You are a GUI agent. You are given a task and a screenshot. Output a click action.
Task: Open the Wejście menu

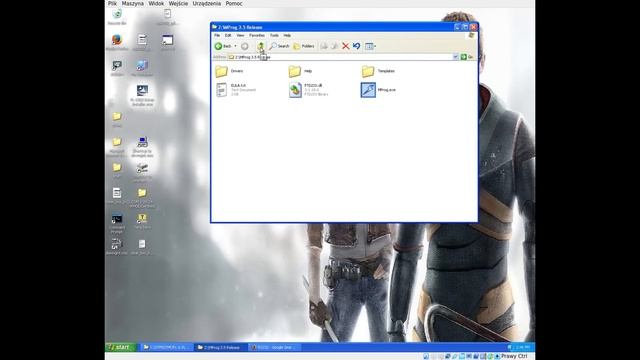(178, 3)
